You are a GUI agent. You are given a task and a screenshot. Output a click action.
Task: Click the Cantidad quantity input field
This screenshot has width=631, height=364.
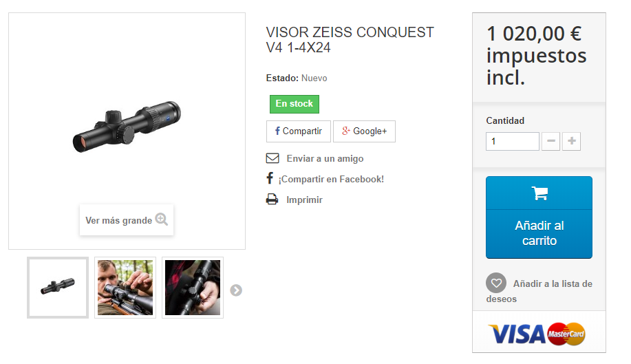512,141
